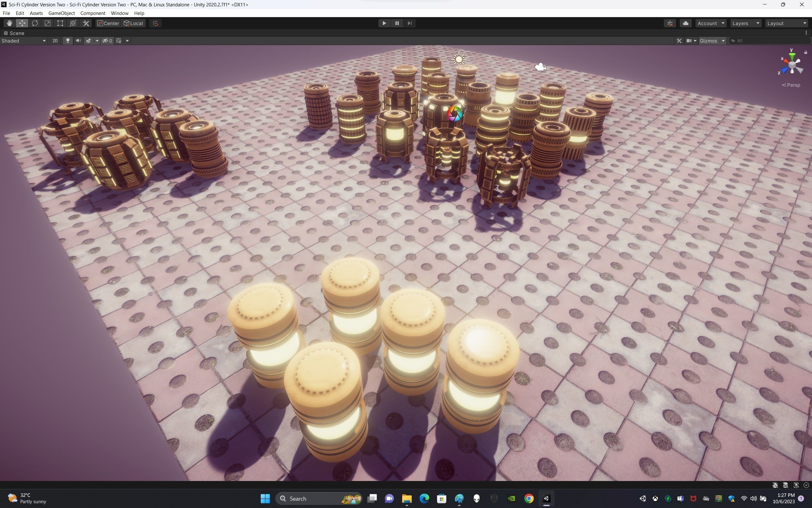Open scene camera settings
The width and height of the screenshot is (812, 508).
[x=689, y=41]
